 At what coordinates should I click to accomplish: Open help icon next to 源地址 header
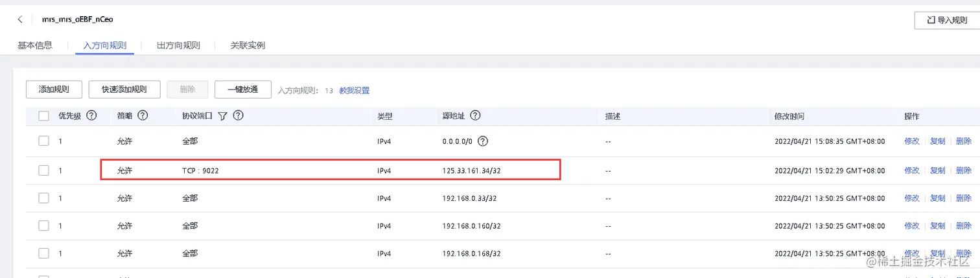[x=475, y=115]
